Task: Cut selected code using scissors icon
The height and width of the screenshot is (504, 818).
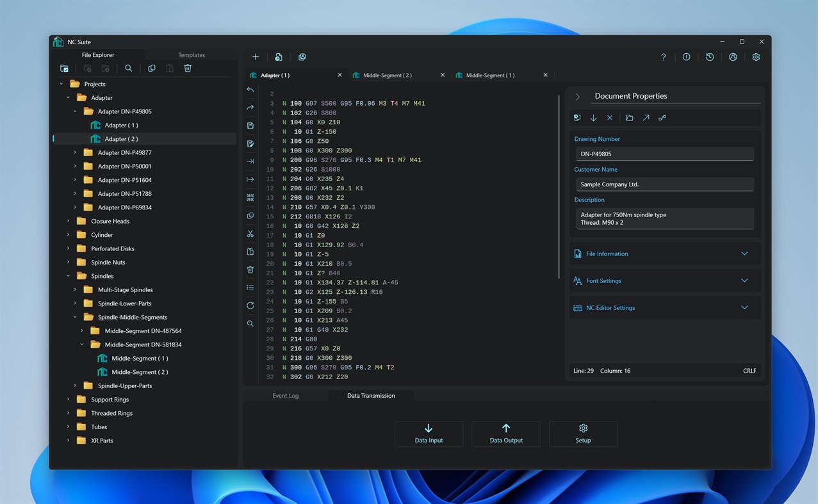Action: (250, 233)
